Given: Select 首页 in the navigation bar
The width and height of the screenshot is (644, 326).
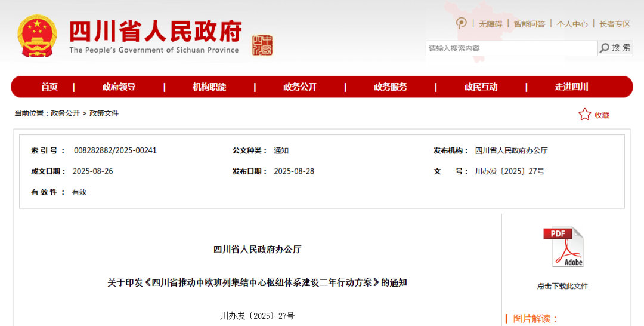Looking at the screenshot, I should click(49, 87).
